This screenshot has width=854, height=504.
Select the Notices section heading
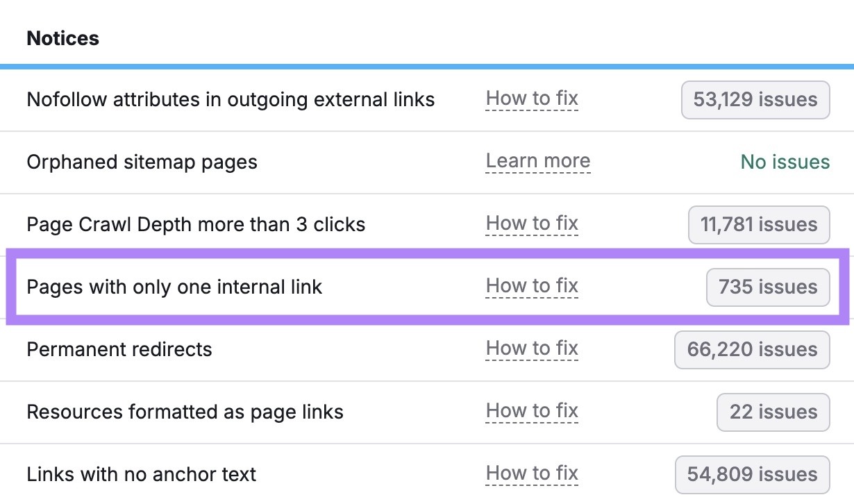pyautogui.click(x=62, y=38)
